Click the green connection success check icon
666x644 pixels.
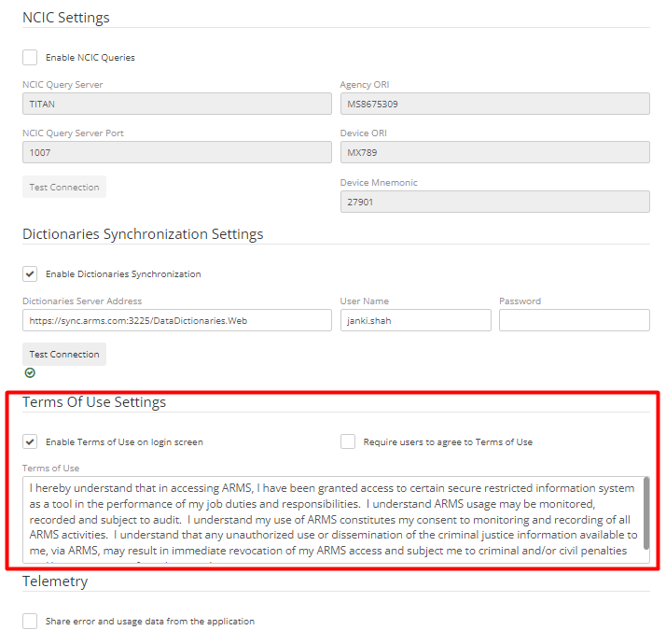point(30,372)
